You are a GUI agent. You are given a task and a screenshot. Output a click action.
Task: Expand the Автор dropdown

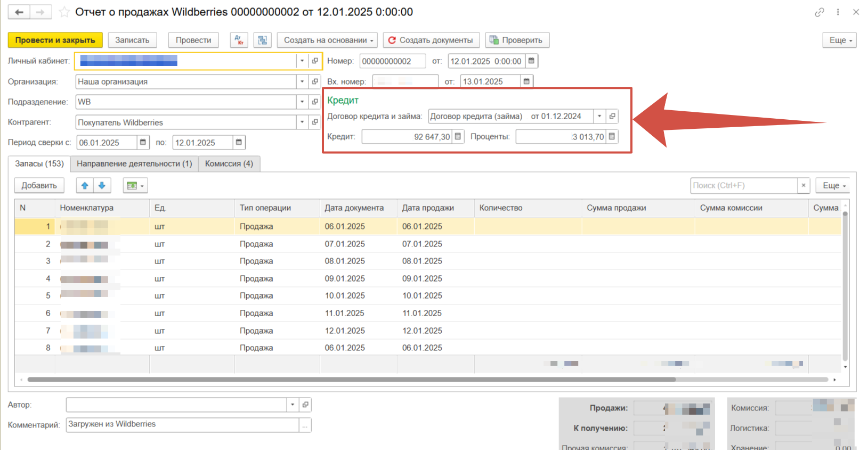(x=293, y=405)
